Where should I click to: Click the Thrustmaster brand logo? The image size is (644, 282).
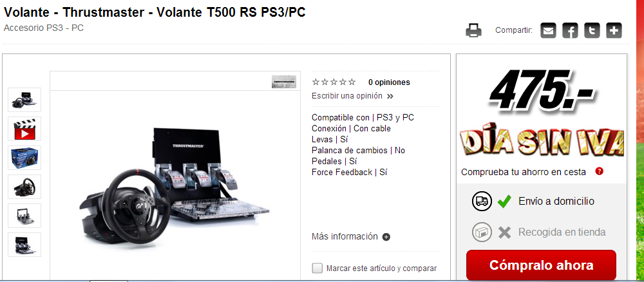284,82
